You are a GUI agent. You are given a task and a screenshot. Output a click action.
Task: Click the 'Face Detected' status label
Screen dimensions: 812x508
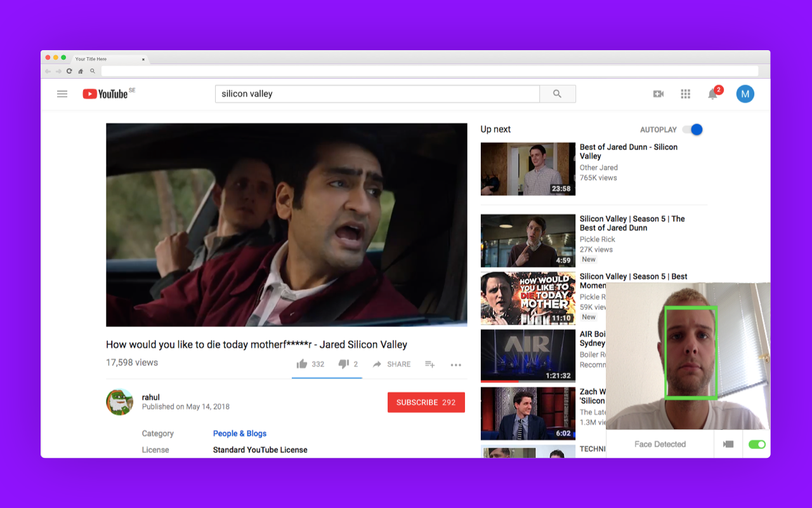tap(660, 444)
